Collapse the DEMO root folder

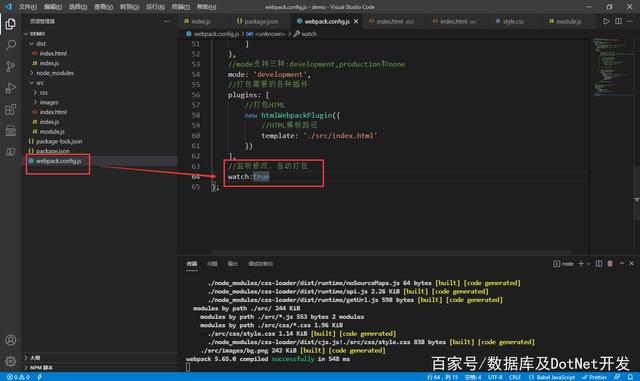(26, 33)
